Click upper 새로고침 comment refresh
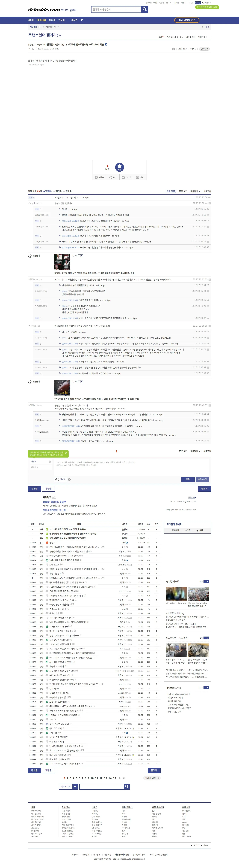 click(207, 191)
